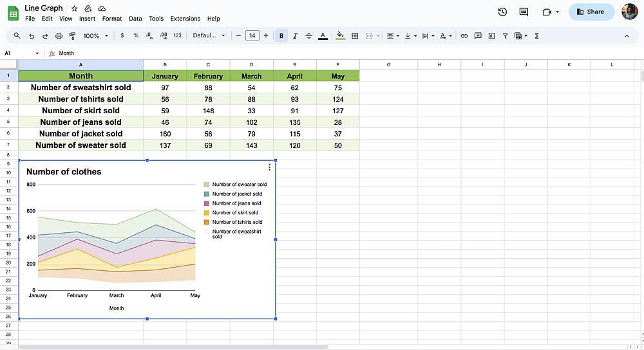
Task: Redo the last action
Action: point(45,36)
